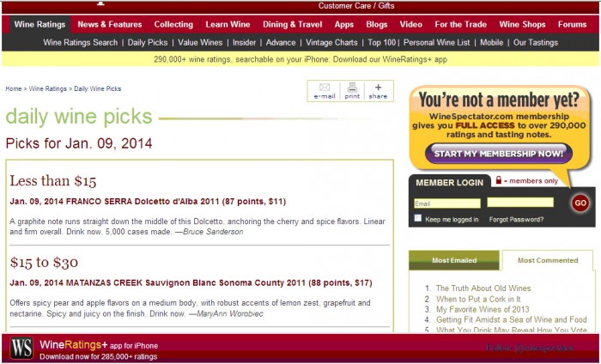Click the e-mail envelope icon

click(325, 87)
